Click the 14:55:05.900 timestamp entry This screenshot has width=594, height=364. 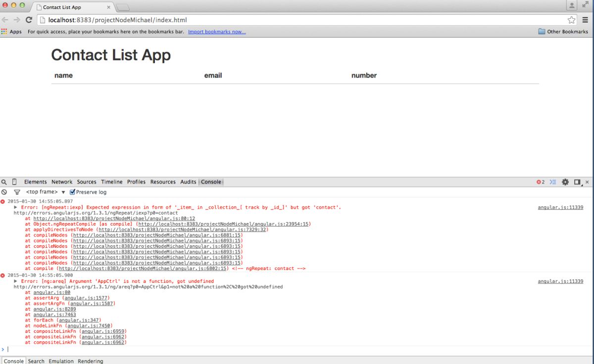click(x=40, y=275)
